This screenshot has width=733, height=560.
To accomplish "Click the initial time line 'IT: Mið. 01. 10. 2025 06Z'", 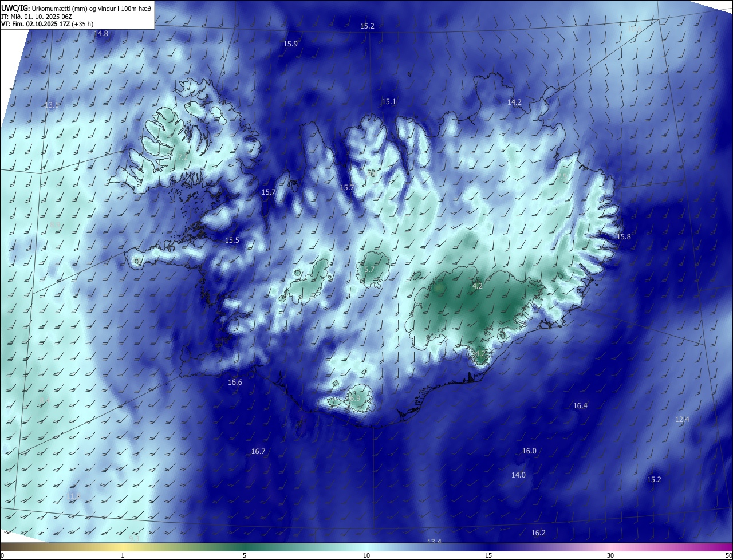I will (x=36, y=16).
